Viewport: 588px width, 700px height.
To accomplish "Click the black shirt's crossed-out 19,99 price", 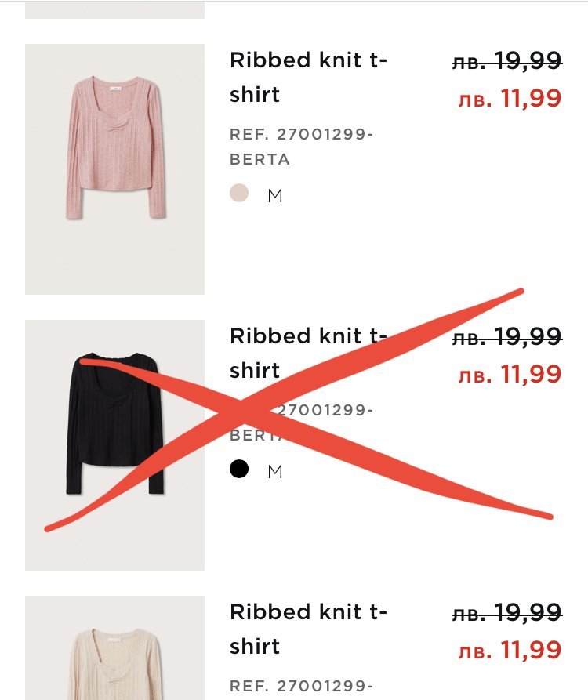I will coord(506,337).
